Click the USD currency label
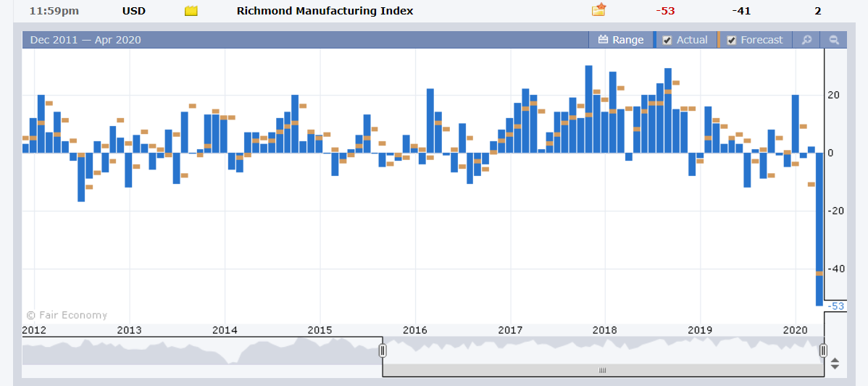868x386 pixels. [134, 11]
